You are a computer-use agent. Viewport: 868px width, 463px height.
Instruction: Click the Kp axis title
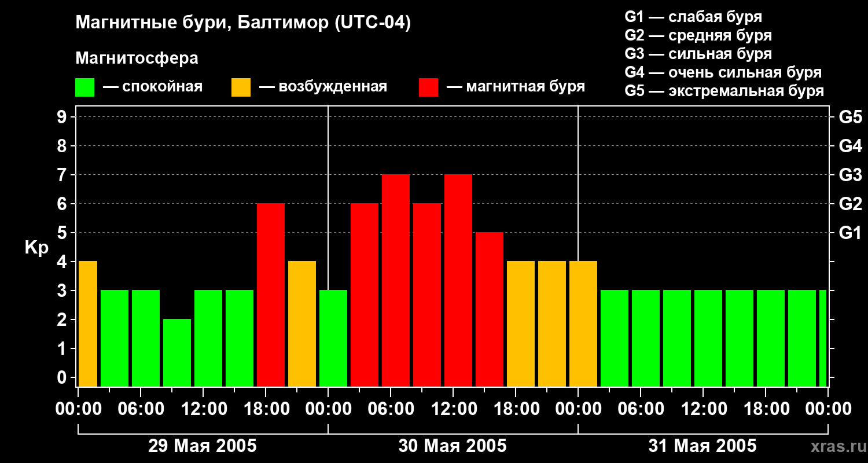(36, 248)
